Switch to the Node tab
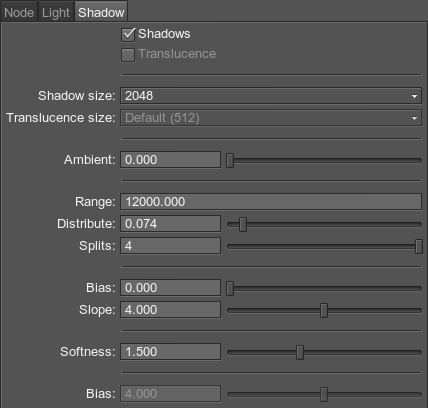 (19, 12)
